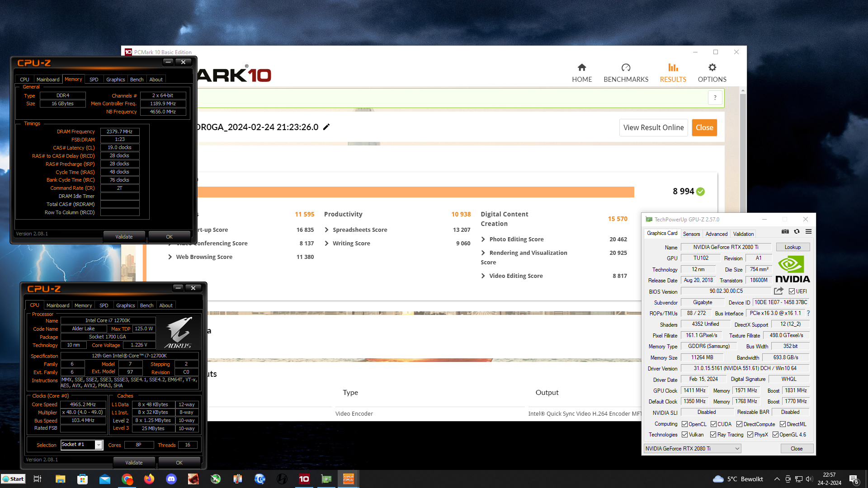Screen dimensions: 868x488
Task: Toggle the Ray Tracing checkbox in GPU-Z
Action: click(713, 435)
